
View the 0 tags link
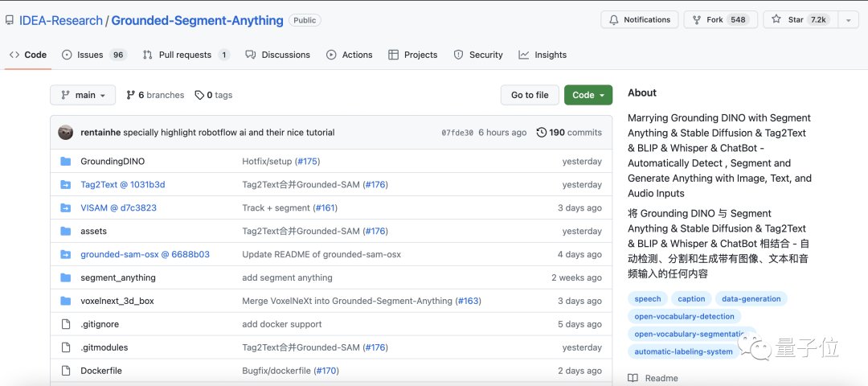click(x=214, y=95)
